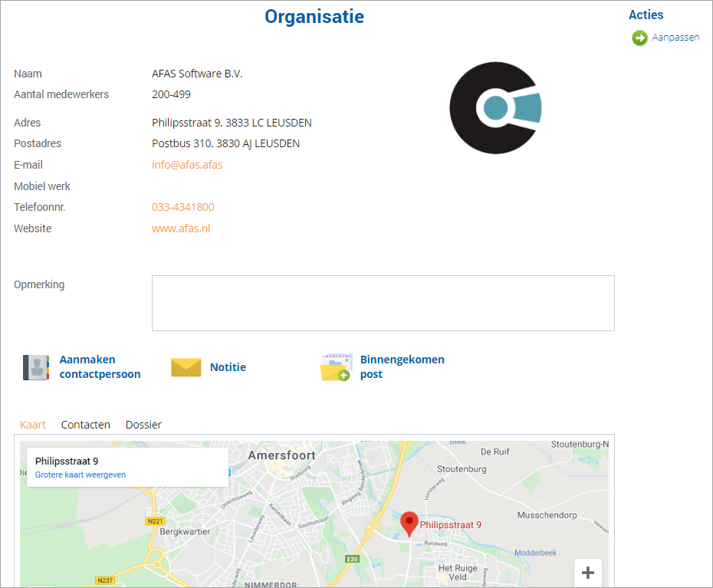
Task: Click the Acties panel heading
Action: point(646,15)
